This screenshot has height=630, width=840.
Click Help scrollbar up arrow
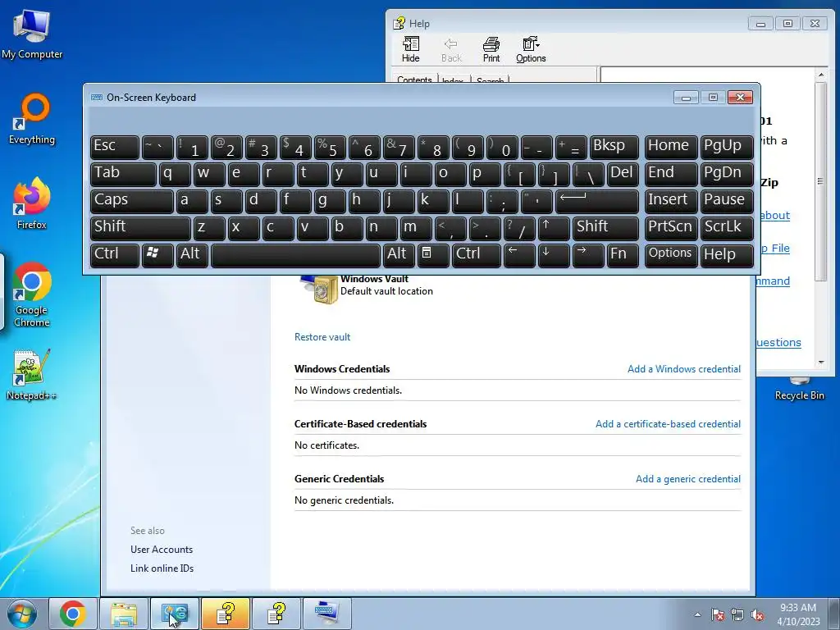tap(820, 75)
